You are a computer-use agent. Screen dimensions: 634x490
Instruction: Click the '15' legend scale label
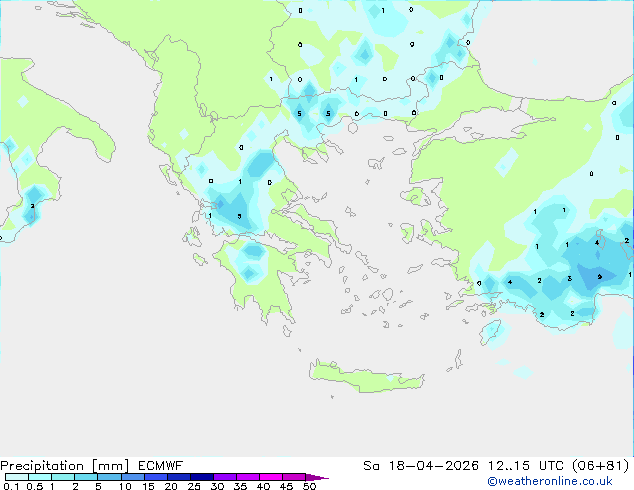[x=148, y=486]
